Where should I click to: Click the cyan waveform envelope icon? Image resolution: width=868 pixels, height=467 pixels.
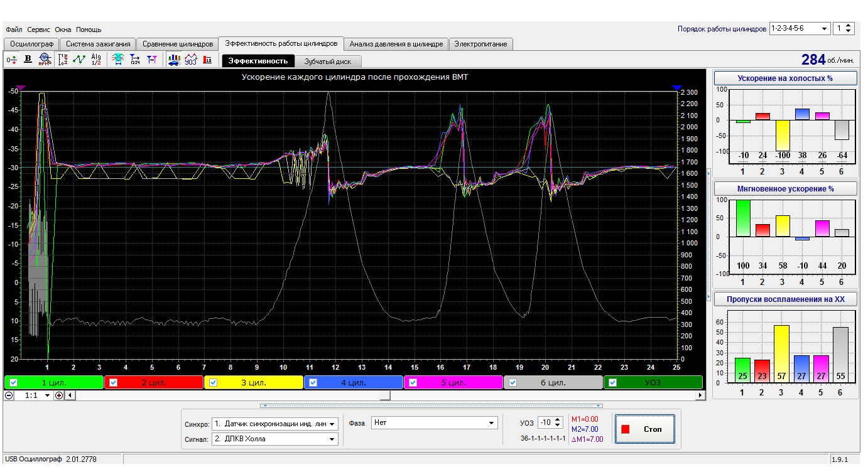coord(117,60)
